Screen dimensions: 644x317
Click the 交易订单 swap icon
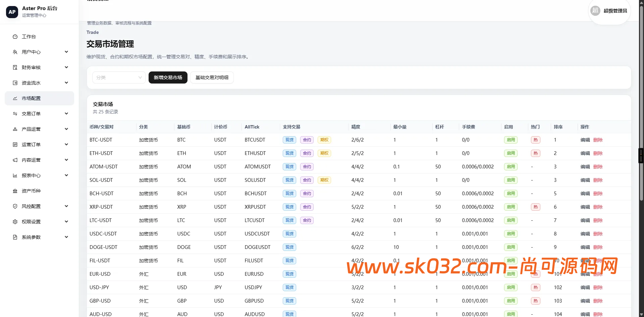tap(15, 114)
